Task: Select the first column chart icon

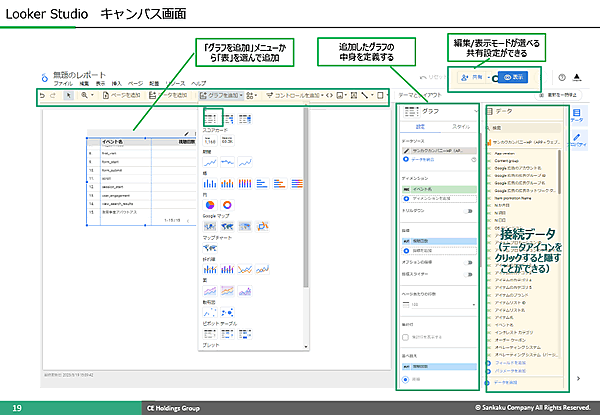Action: coord(210,183)
